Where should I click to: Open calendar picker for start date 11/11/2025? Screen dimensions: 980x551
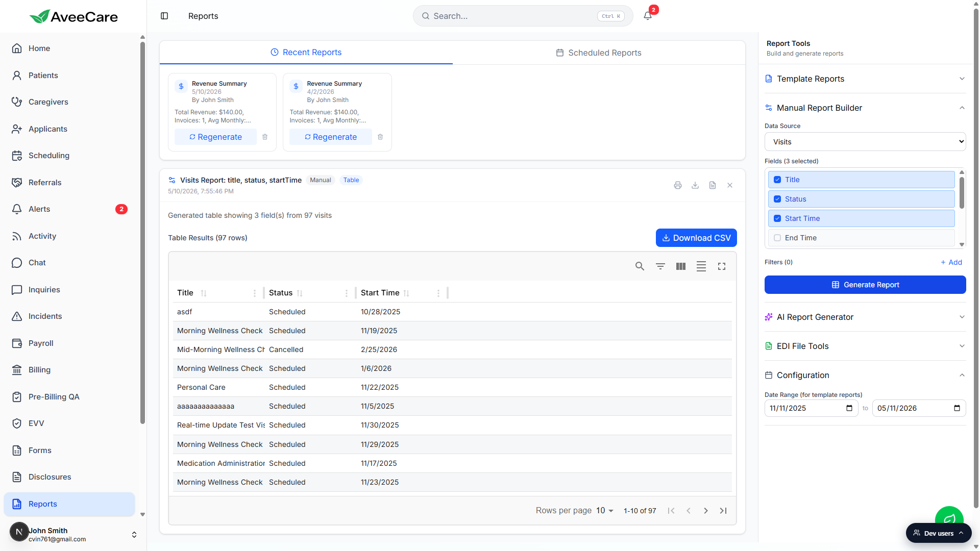click(x=849, y=408)
